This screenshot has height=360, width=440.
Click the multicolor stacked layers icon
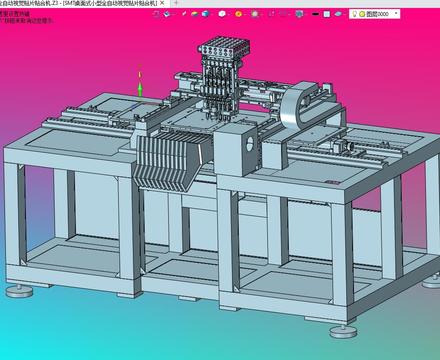pos(195,14)
